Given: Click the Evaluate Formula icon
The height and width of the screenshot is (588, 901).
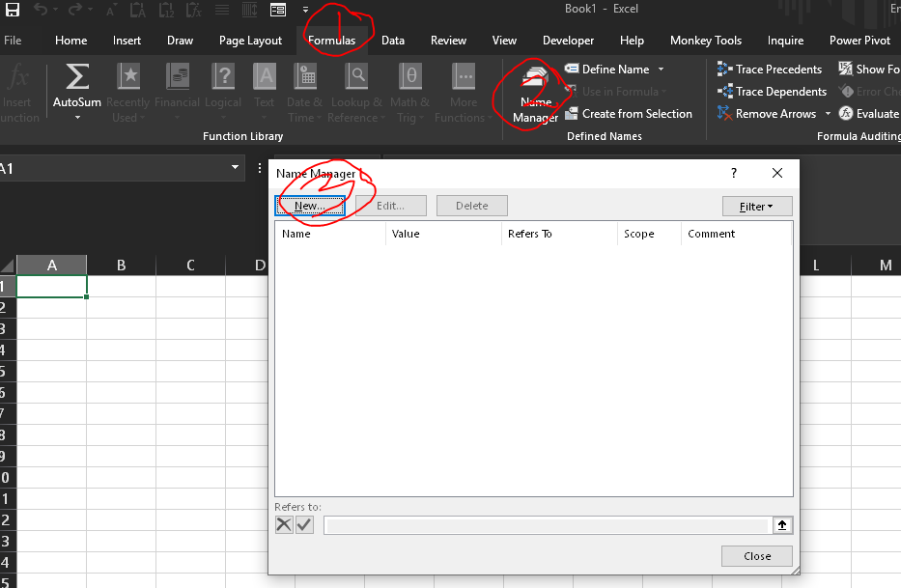Looking at the screenshot, I should point(846,114).
